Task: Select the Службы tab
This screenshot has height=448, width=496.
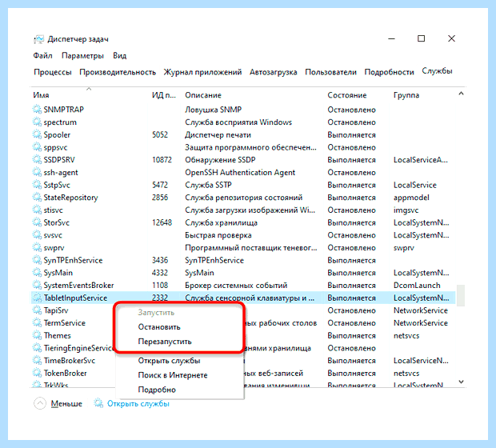Action: (437, 71)
